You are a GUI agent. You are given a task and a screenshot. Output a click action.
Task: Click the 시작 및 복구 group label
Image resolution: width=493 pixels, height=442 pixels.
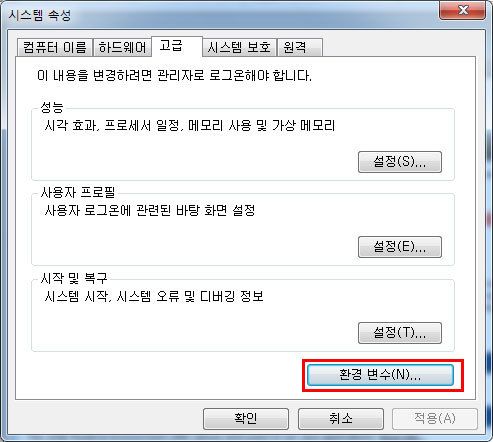74,278
